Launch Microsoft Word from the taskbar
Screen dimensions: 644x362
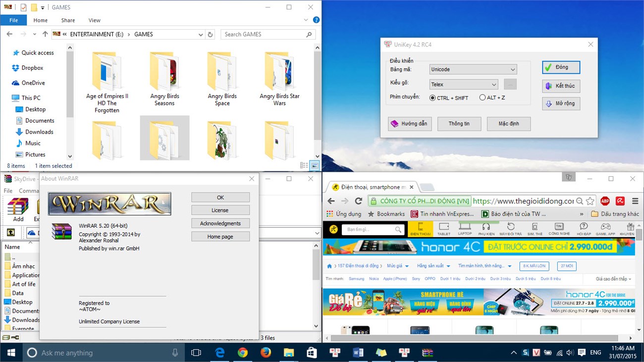[358, 353]
